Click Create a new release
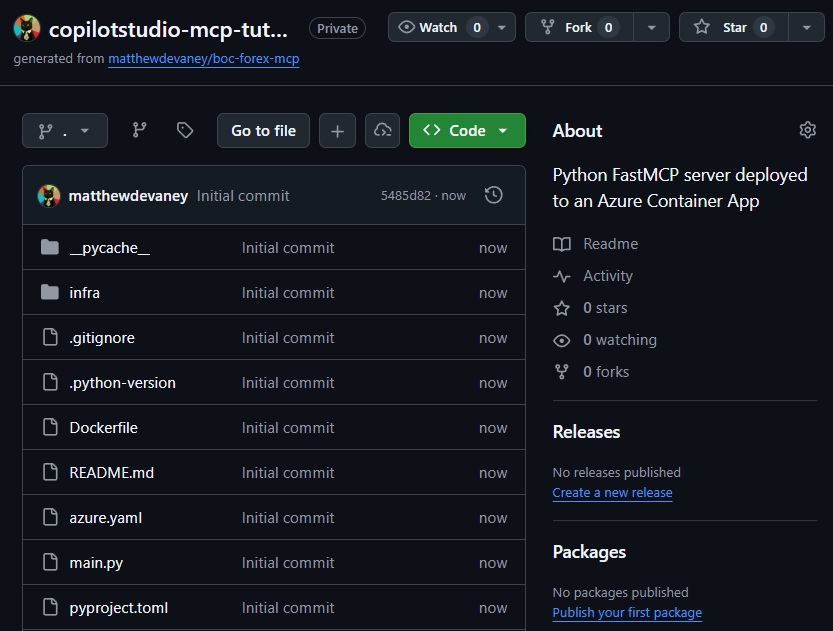This screenshot has width=833, height=631. click(x=613, y=493)
